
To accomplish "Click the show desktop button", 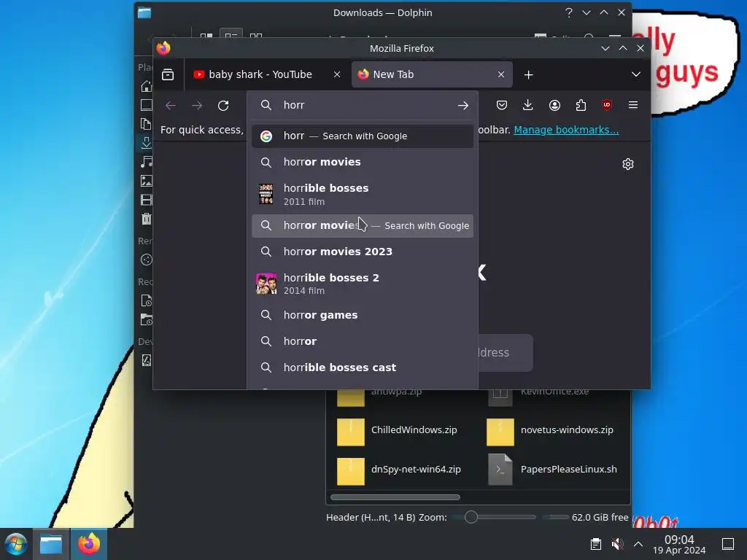I will click(728, 544).
